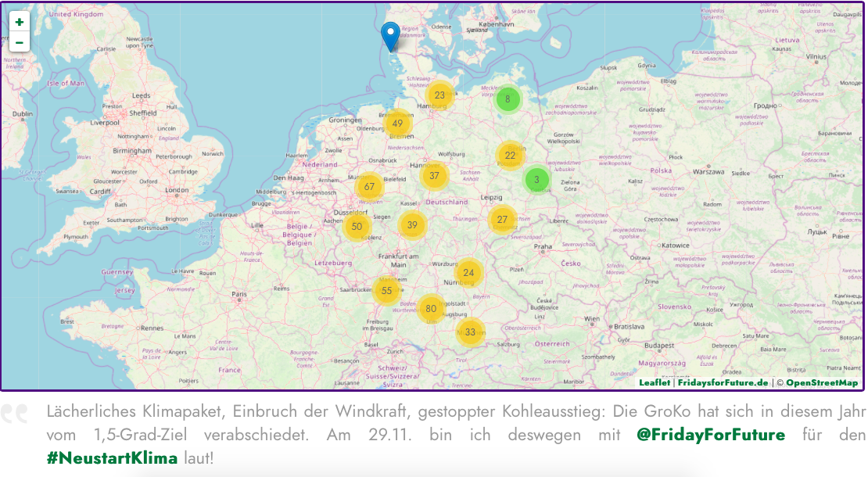
Task: Expand the cluster showing 80
Action: (431, 309)
